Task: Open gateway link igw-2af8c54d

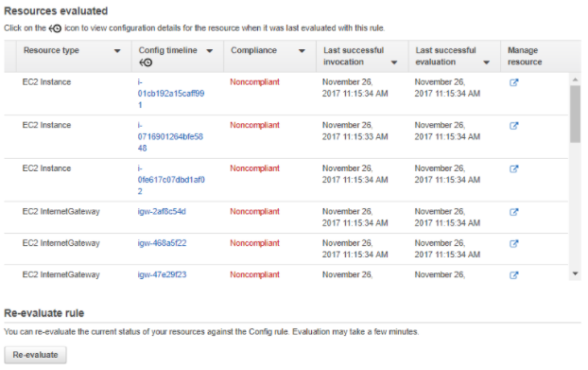Action: tap(162, 211)
